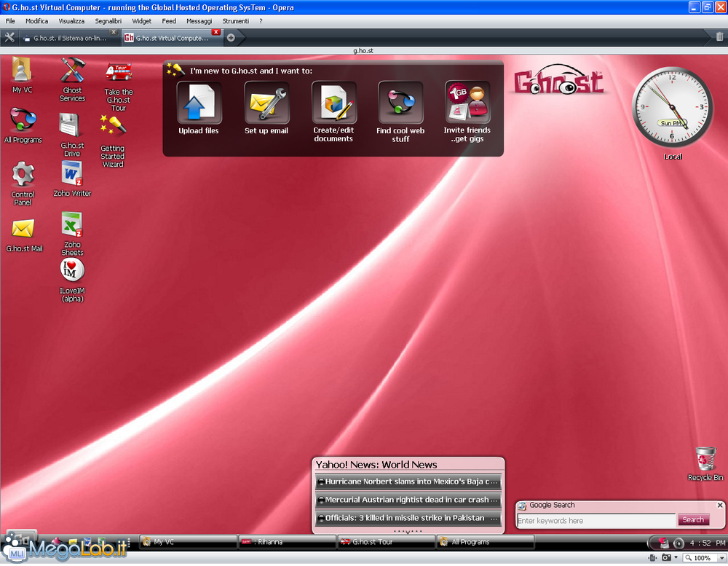The width and height of the screenshot is (728, 566).
Task: Open Zoho Writer
Action: click(72, 175)
